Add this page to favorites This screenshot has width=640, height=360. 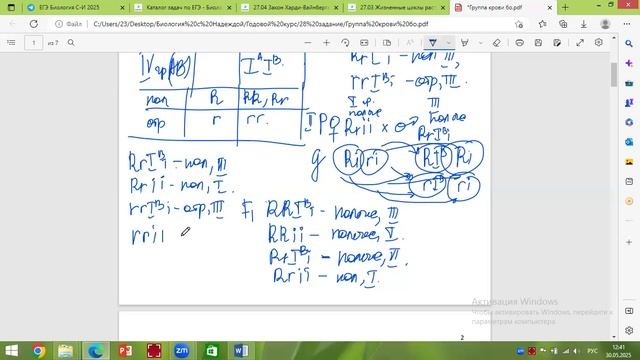(519, 24)
